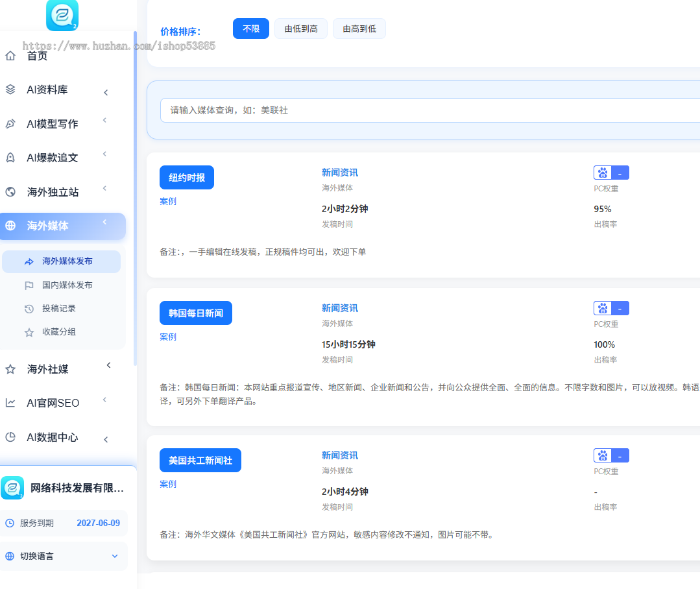Open 案例 link under 韩国每日新闻
The image size is (700, 589).
coord(168,337)
